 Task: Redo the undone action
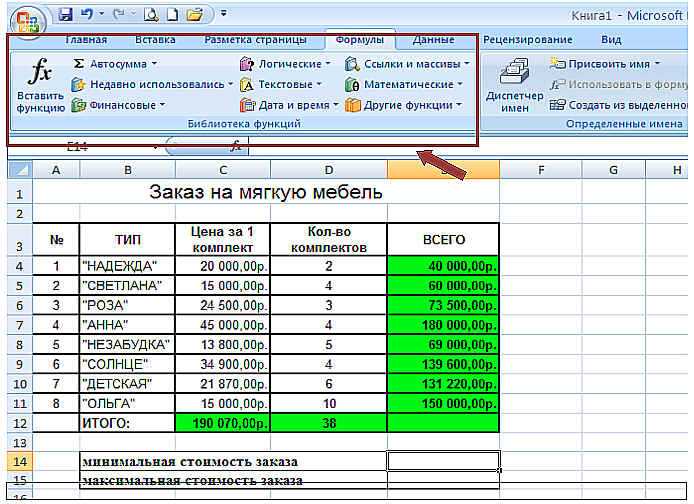(119, 15)
